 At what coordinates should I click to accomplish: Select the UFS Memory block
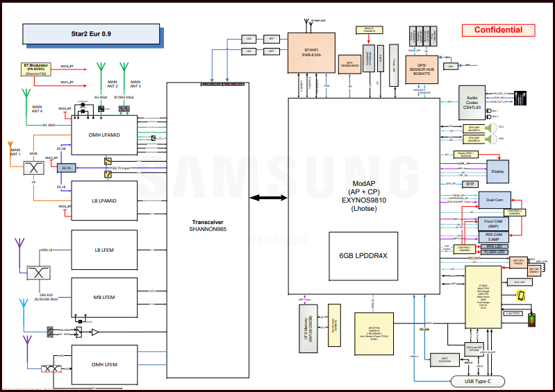click(308, 329)
